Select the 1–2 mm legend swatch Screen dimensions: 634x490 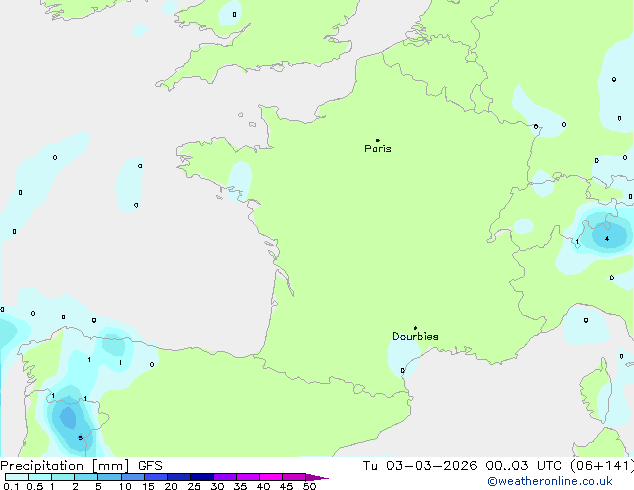click(x=63, y=477)
